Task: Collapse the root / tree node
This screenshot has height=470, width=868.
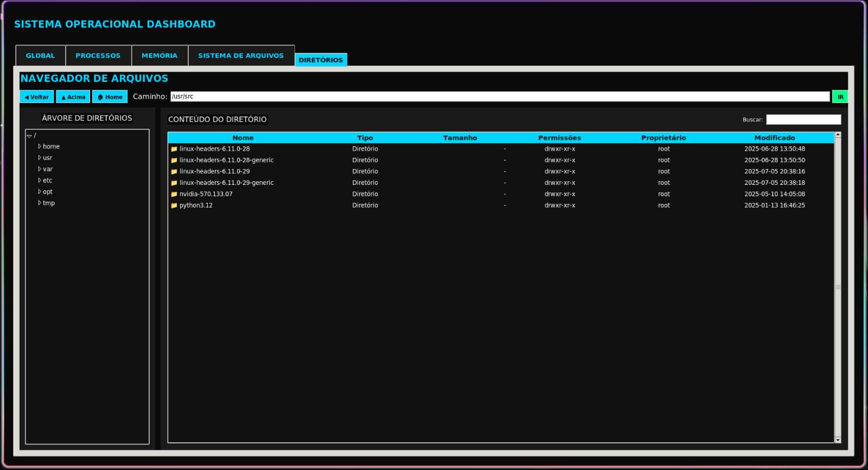Action: (x=29, y=136)
